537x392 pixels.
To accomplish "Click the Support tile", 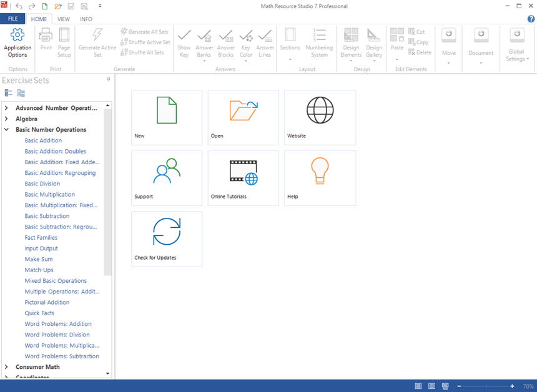I will click(x=167, y=178).
